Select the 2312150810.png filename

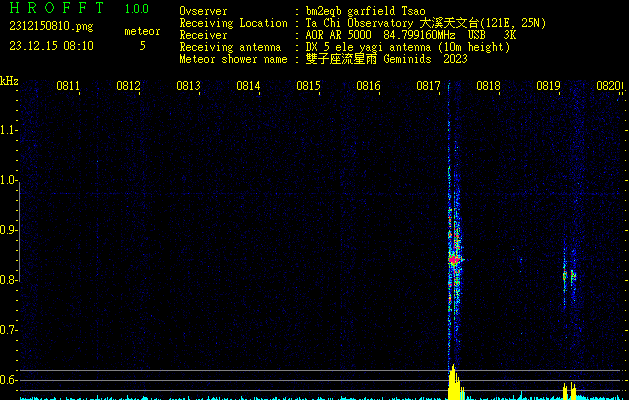[x=50, y=25]
